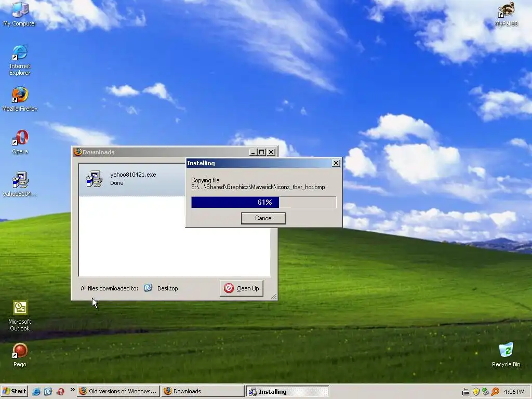Click the yahoo810421.exe file icon in the Downloads list
532x399 pixels.
tap(94, 179)
